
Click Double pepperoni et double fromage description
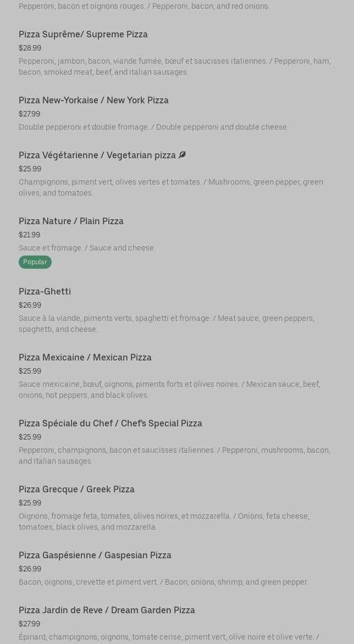[153, 127]
